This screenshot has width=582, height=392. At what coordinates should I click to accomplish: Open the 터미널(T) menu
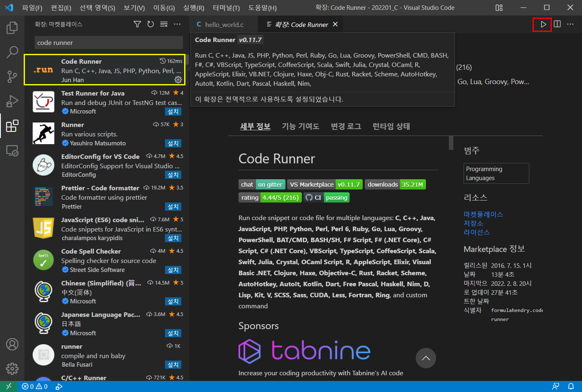pos(226,8)
